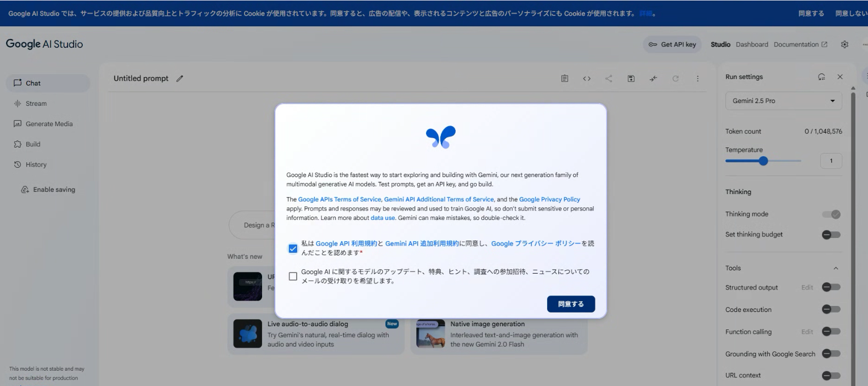Click the Native image generation horse thumbnail
868x386 pixels.
(430, 333)
